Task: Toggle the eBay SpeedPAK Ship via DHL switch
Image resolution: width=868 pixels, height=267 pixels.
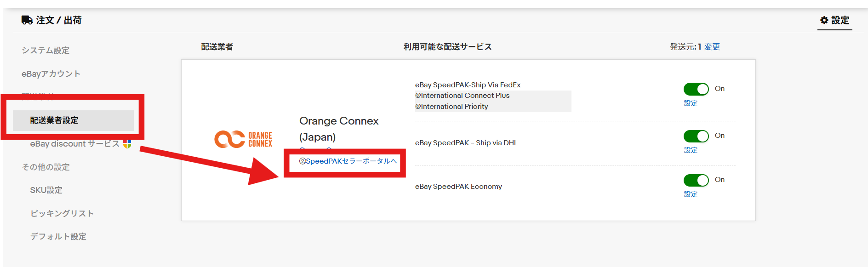Action: tap(696, 136)
